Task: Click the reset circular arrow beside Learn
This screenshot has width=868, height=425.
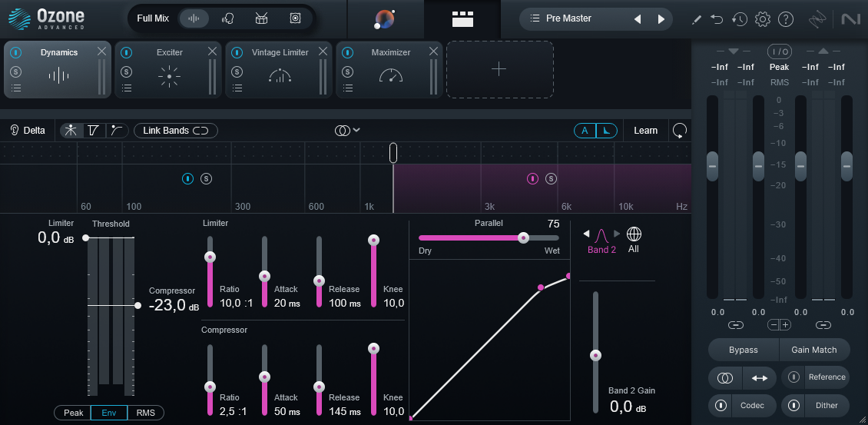Action: tap(680, 131)
